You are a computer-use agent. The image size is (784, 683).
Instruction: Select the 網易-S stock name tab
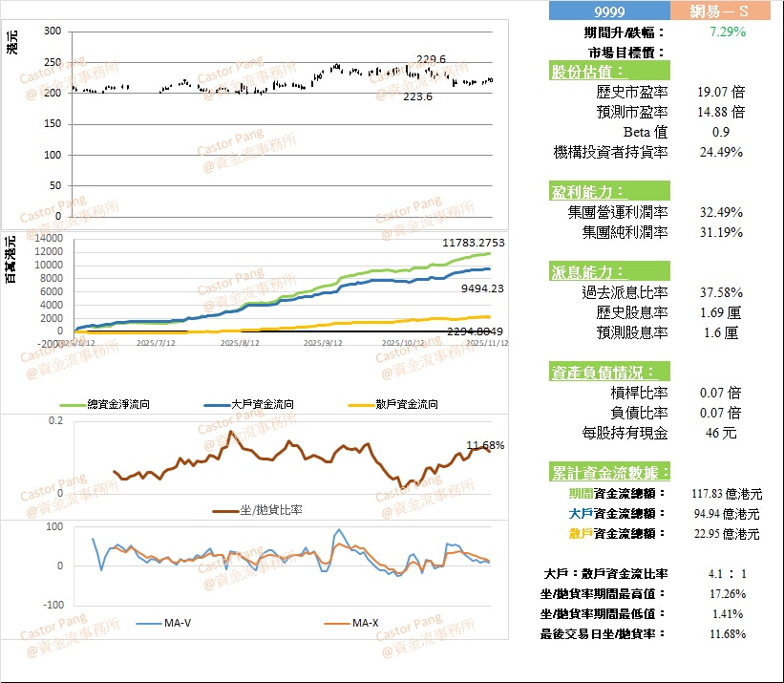point(719,12)
